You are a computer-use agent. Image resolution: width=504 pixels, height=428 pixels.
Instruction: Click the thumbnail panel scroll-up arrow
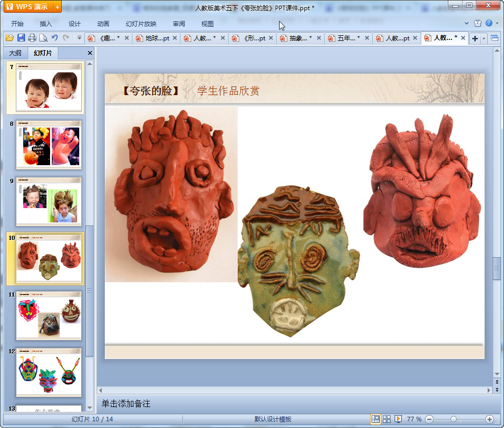click(x=90, y=64)
